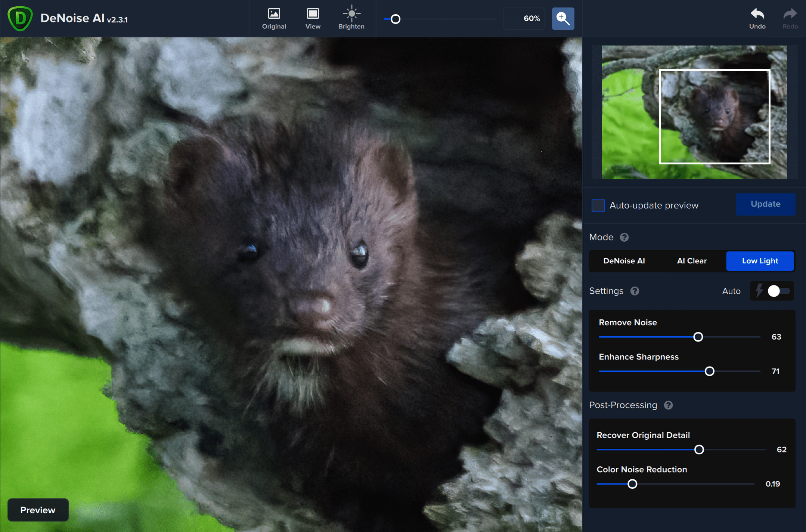Enable Auto-update preview checkbox

tap(598, 205)
